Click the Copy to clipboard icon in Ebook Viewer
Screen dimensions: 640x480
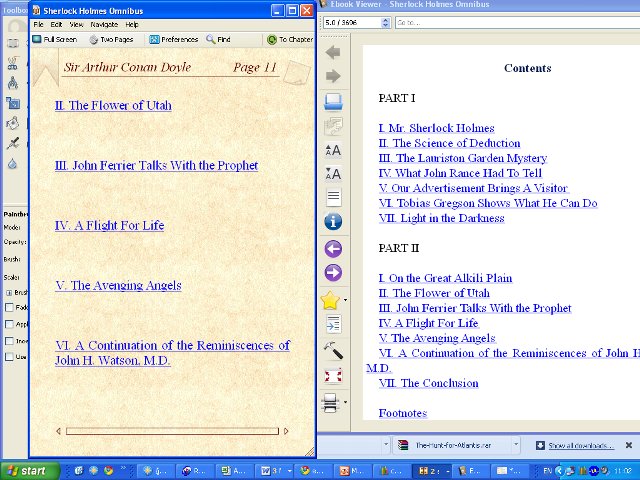click(333, 126)
